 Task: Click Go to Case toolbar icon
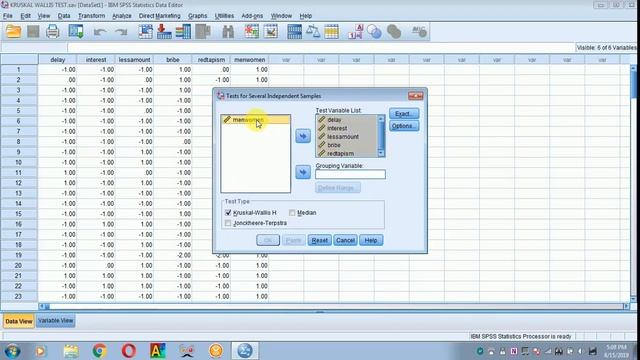coord(145,31)
